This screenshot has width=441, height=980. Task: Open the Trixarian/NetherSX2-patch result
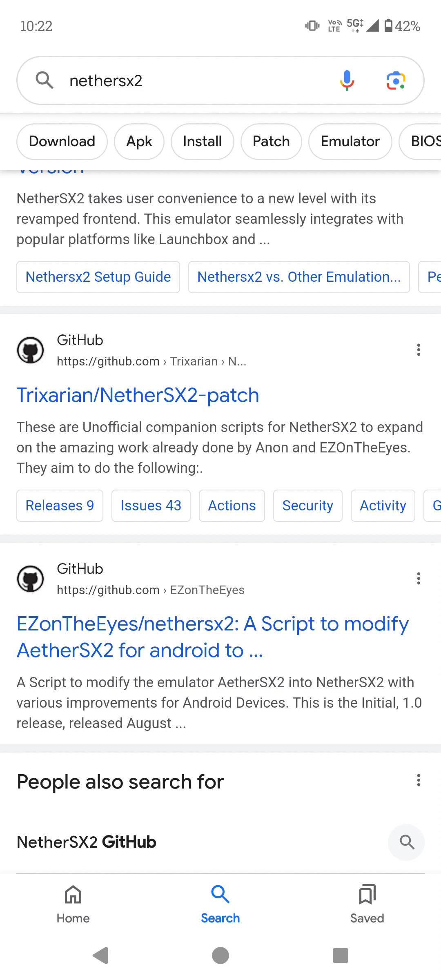pyautogui.click(x=138, y=395)
